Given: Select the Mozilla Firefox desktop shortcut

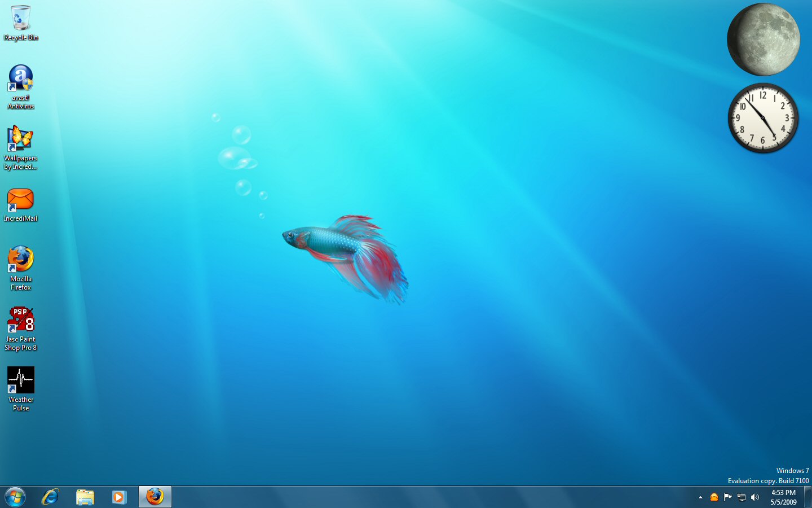Looking at the screenshot, I should click(x=21, y=268).
